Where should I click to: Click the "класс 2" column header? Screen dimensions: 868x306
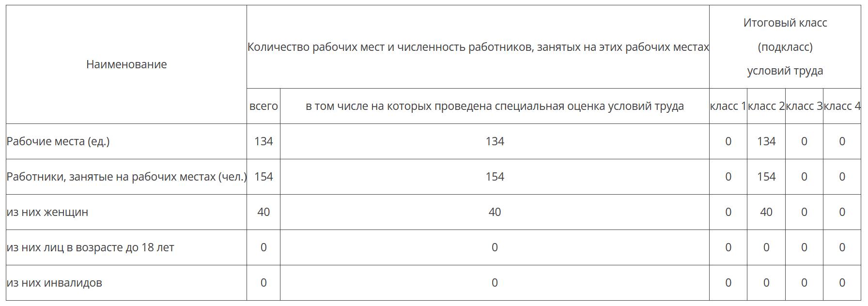[766, 106]
